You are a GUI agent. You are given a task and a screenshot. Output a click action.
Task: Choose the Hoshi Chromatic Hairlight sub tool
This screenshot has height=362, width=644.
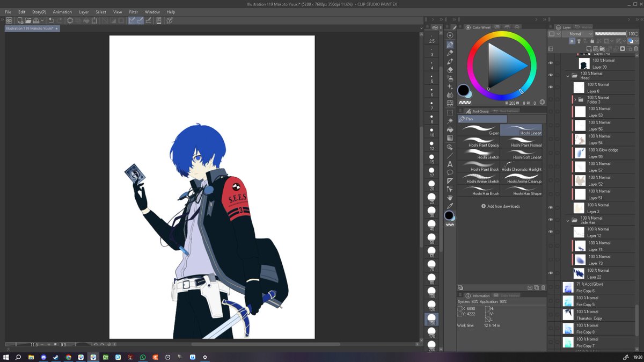(521, 166)
